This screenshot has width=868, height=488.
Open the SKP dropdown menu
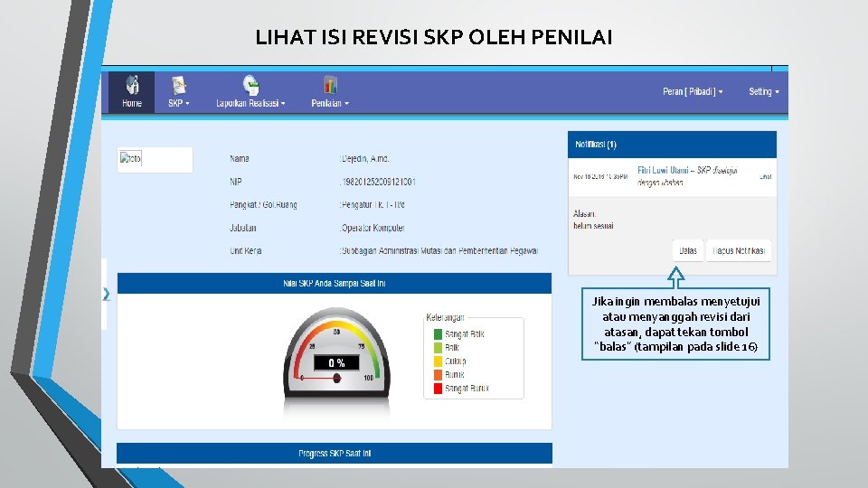pyautogui.click(x=179, y=103)
